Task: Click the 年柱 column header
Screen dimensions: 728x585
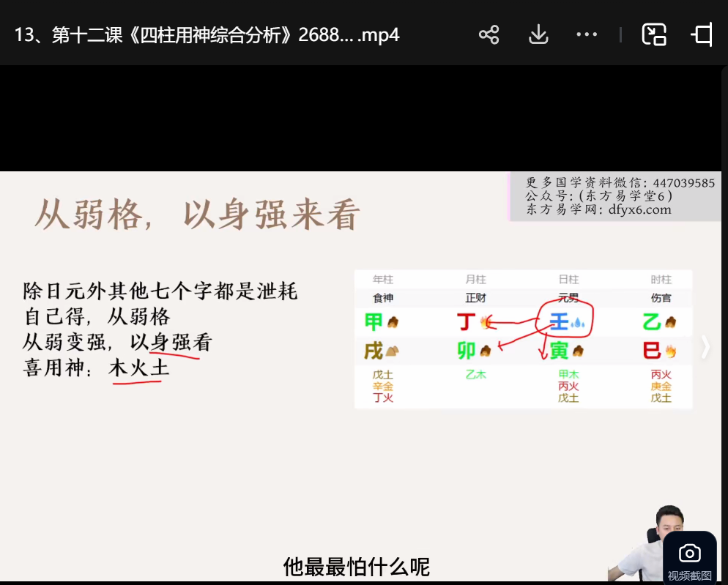Action: pyautogui.click(x=382, y=280)
